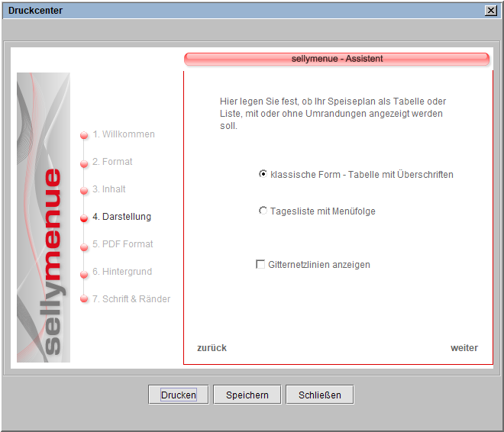Viewport: 504px width, 432px height.
Task: Proceed with the weiter link
Action: click(464, 348)
